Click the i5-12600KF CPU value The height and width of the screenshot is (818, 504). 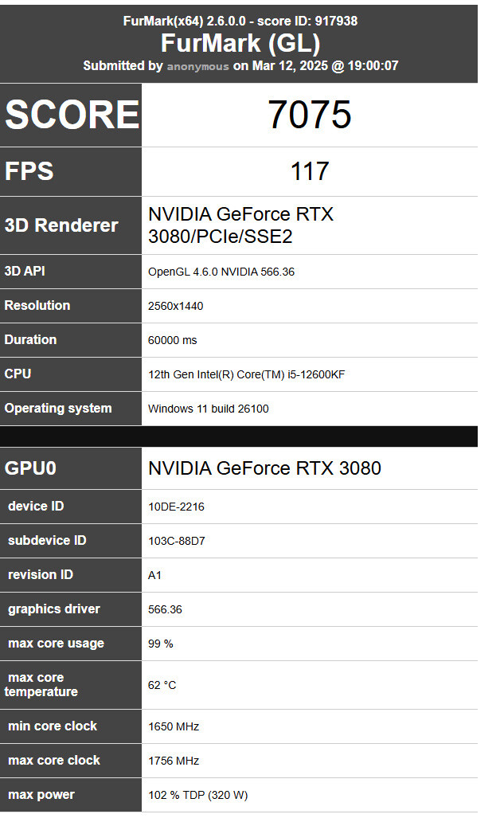[x=246, y=374]
